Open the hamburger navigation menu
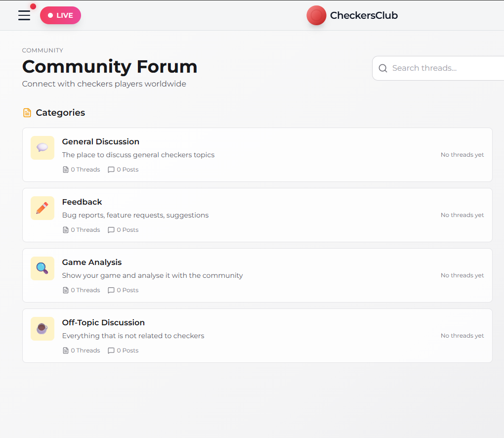The height and width of the screenshot is (438, 504). tap(24, 15)
